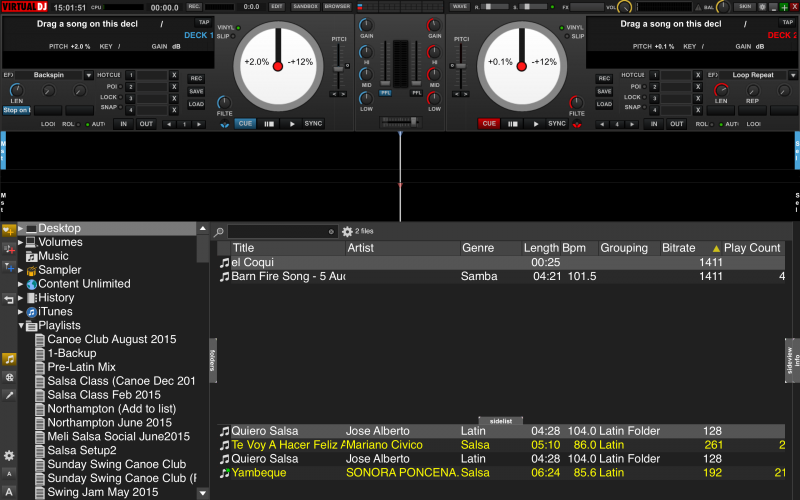Screen dimensions: 800x500
Task: Switch to SANDBOX mode tab
Action: tap(305, 7)
